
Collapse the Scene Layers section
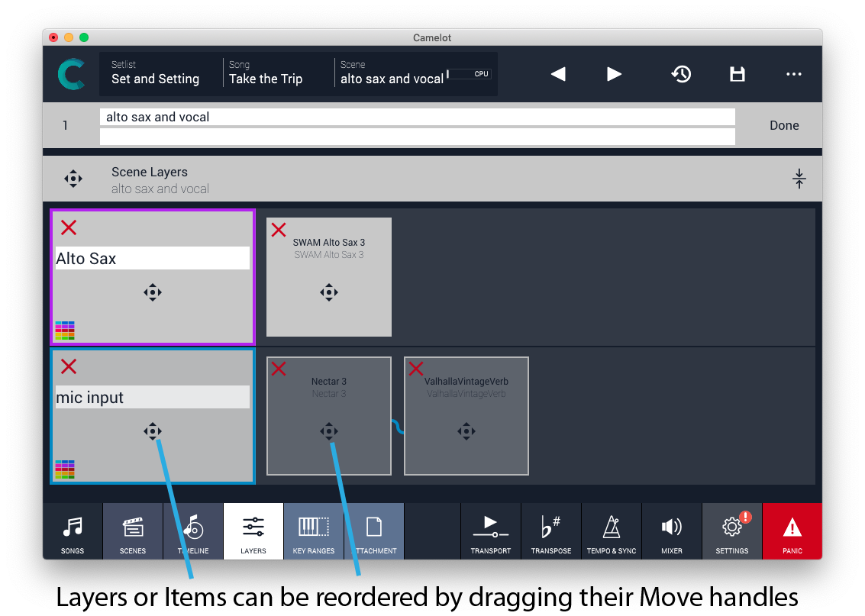point(799,178)
